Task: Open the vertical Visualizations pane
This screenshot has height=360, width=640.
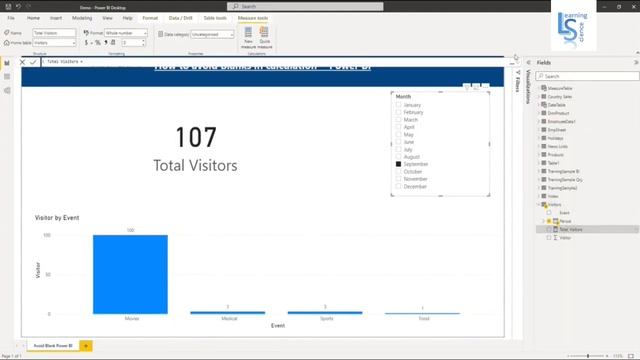Action: pos(527,86)
